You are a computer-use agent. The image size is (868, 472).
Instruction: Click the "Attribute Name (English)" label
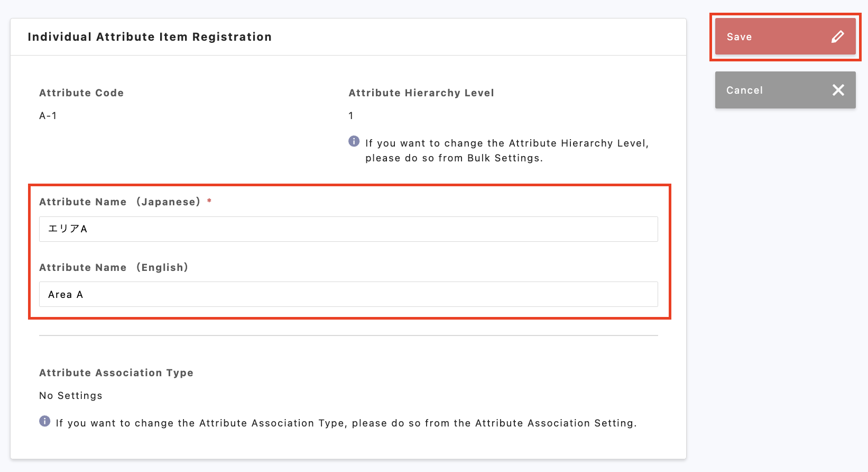point(113,267)
